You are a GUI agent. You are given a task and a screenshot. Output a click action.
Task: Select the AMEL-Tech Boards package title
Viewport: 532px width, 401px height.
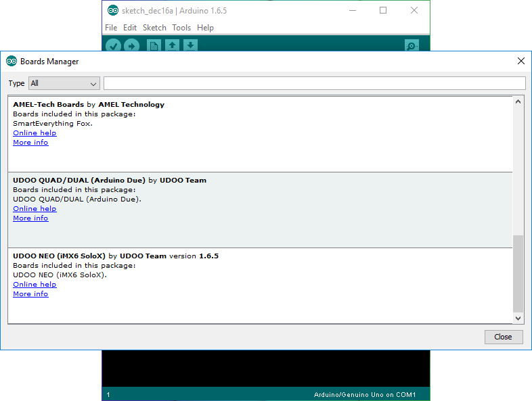point(49,104)
